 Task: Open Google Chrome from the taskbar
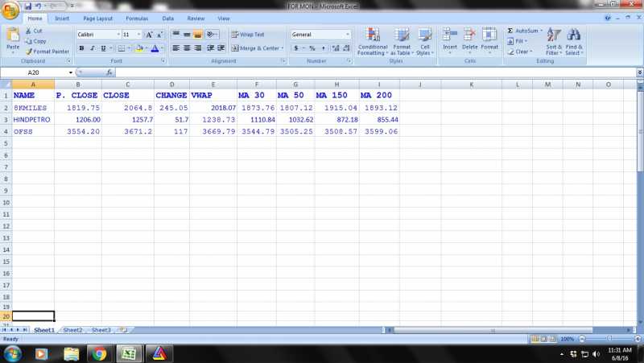[x=99, y=353]
